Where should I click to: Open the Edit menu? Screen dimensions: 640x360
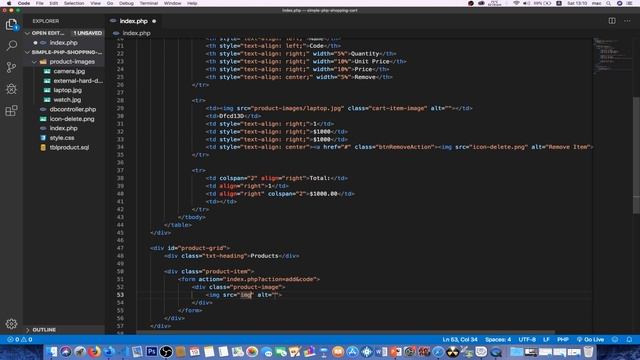coord(53,3)
